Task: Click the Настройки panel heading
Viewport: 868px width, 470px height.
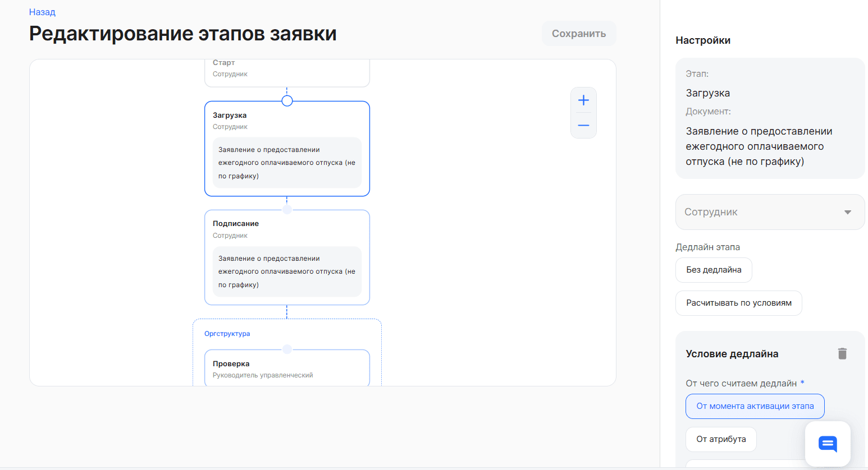Action: pyautogui.click(x=703, y=40)
